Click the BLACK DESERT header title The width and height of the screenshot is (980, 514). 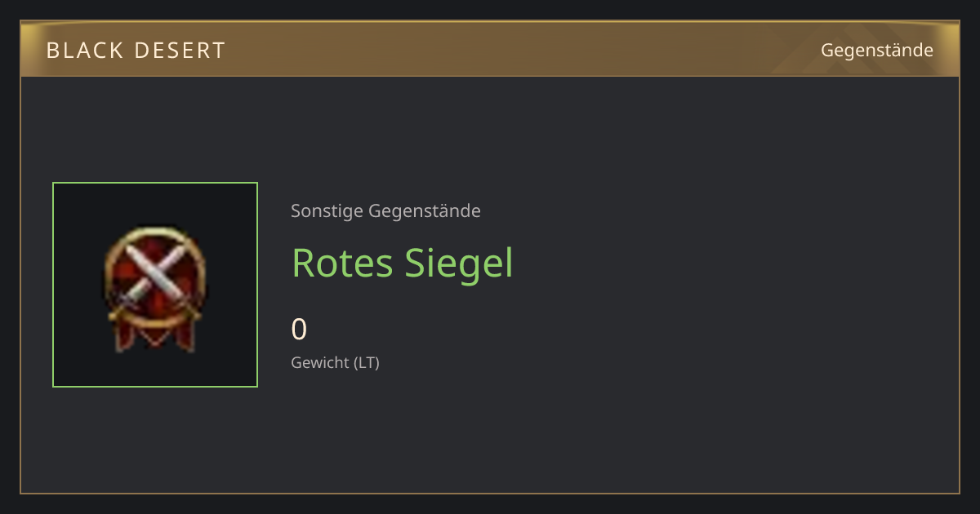[x=136, y=51]
